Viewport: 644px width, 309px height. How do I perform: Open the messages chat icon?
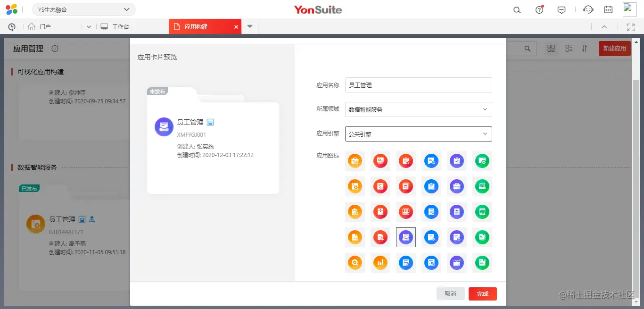tap(561, 10)
